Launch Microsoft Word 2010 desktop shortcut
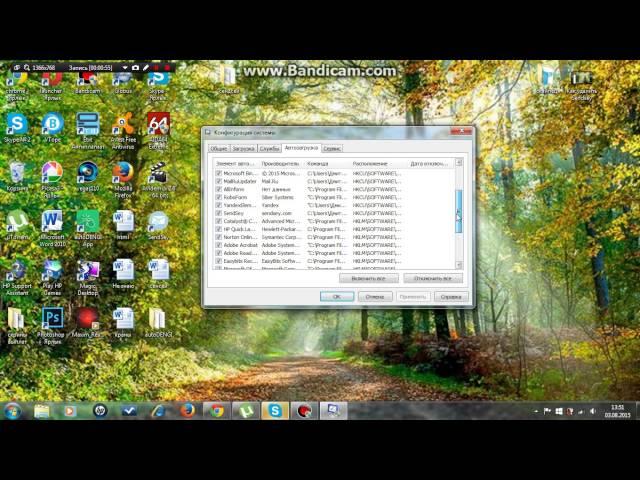Image resolution: width=640 pixels, height=480 pixels. pos(51,222)
